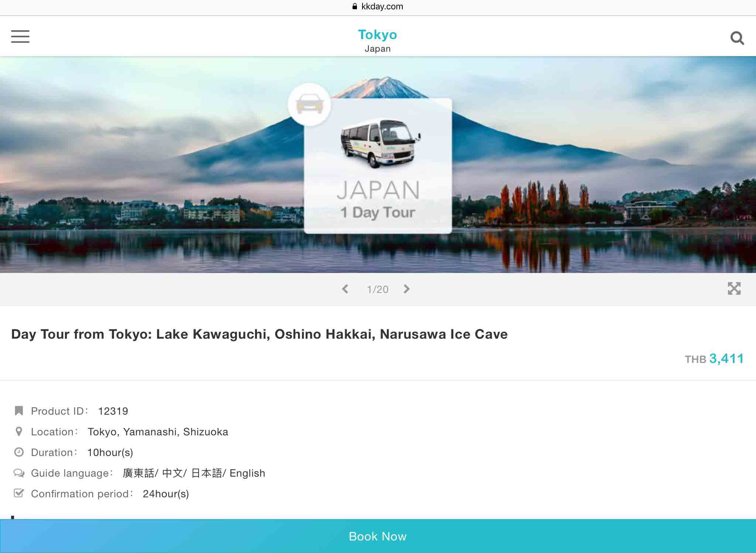Go to previous image in gallery
Viewport: 756px width, 553px height.
[x=345, y=289]
